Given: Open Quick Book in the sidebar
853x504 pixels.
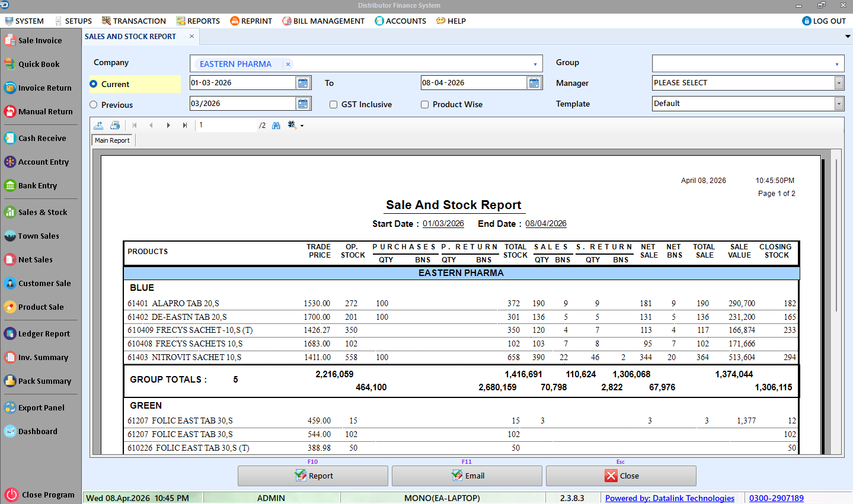Looking at the screenshot, I should point(33,64).
